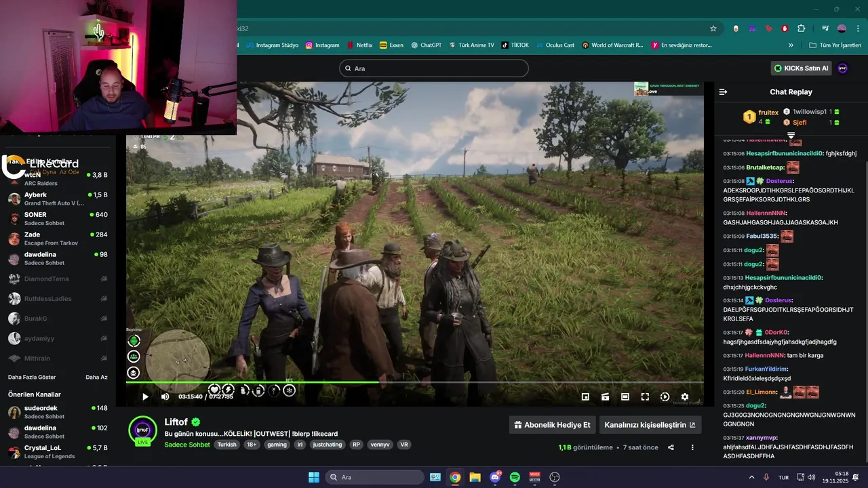868x488 pixels.
Task: Share the video with the share icon
Action: coord(671,447)
